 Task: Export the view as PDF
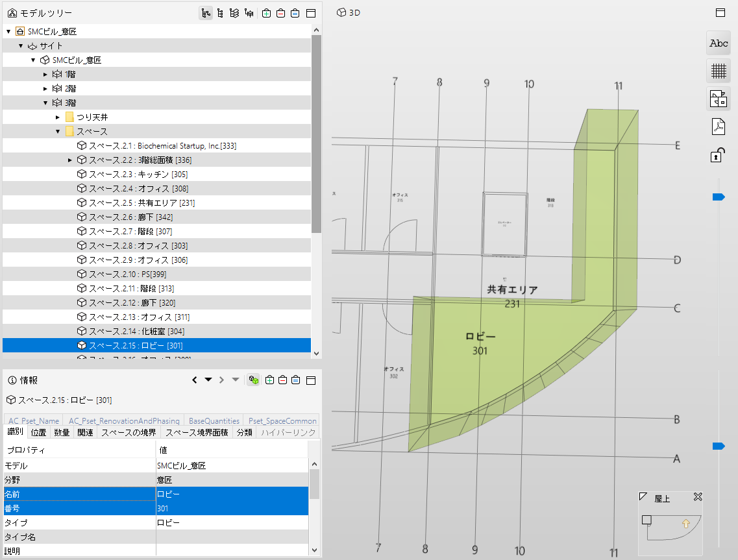pyautogui.click(x=719, y=127)
